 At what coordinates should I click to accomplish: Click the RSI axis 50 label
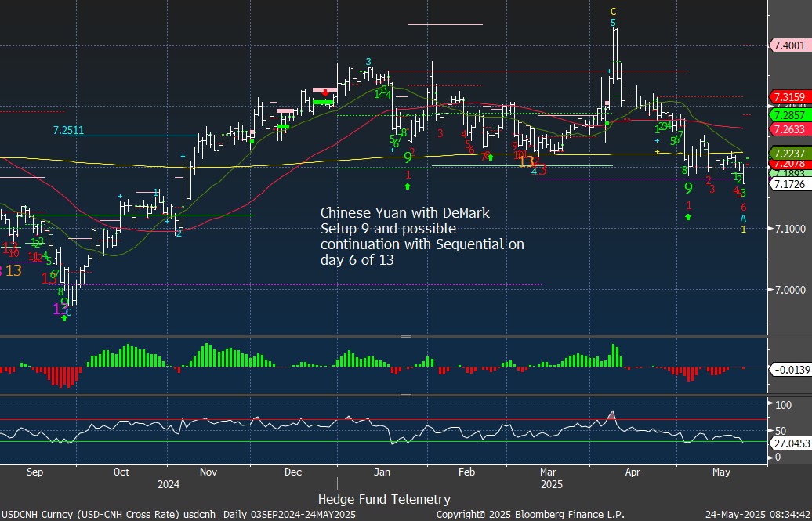coord(781,431)
